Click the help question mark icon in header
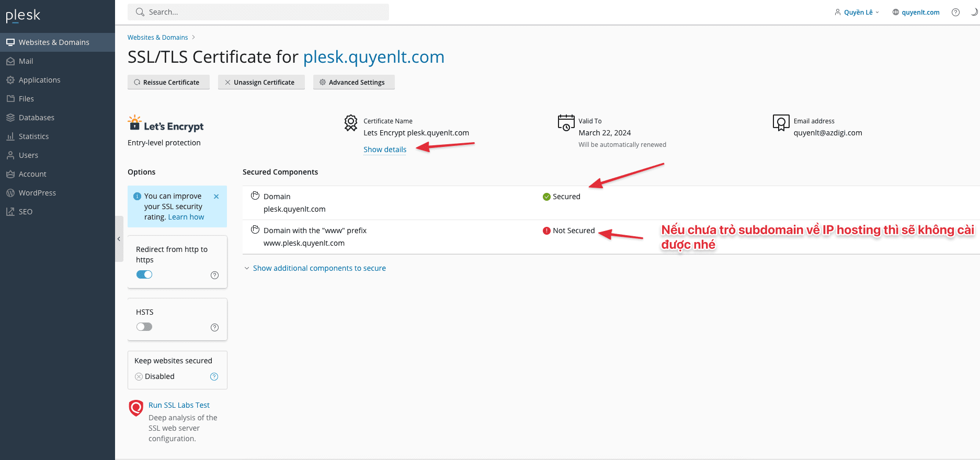 (955, 13)
